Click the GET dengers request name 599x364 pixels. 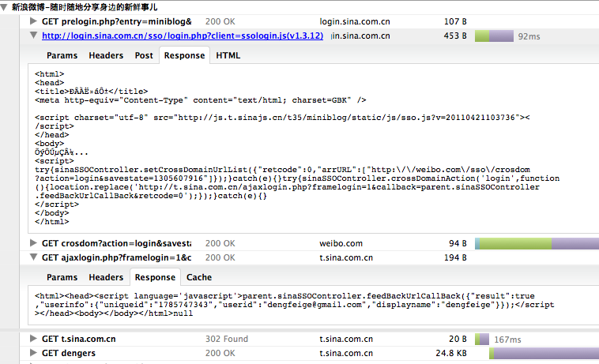tap(69, 353)
